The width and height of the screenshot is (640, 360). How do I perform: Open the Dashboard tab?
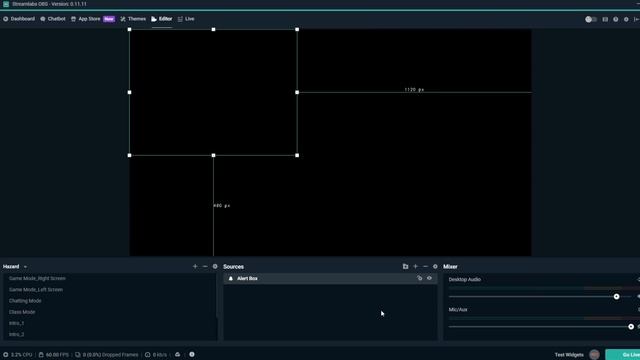19,19
